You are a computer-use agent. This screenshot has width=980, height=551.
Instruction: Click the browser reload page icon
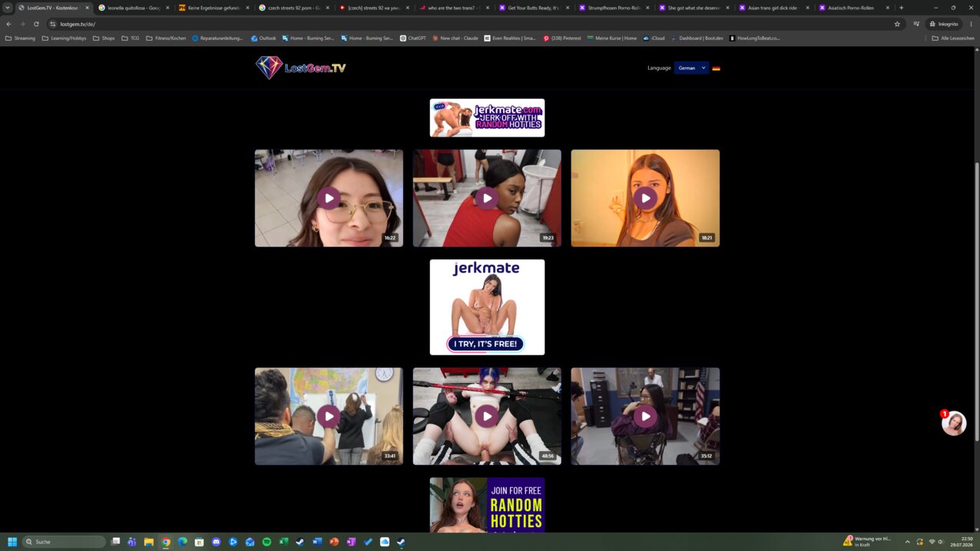pos(36,24)
